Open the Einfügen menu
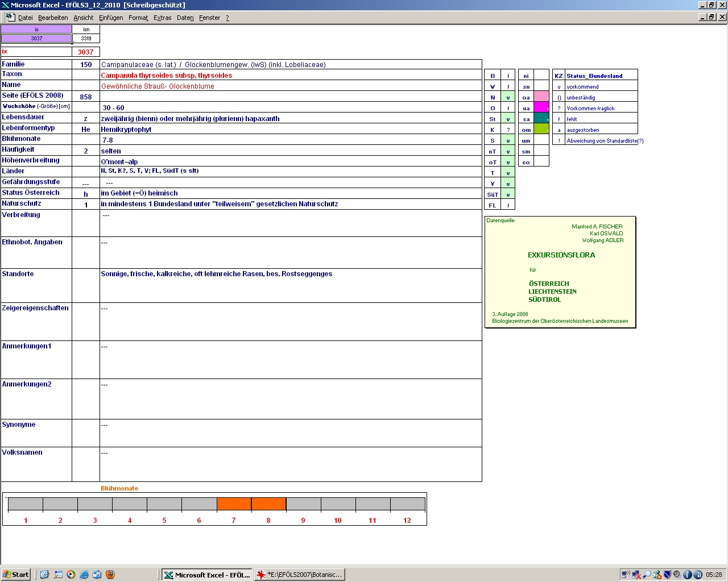 coord(111,18)
